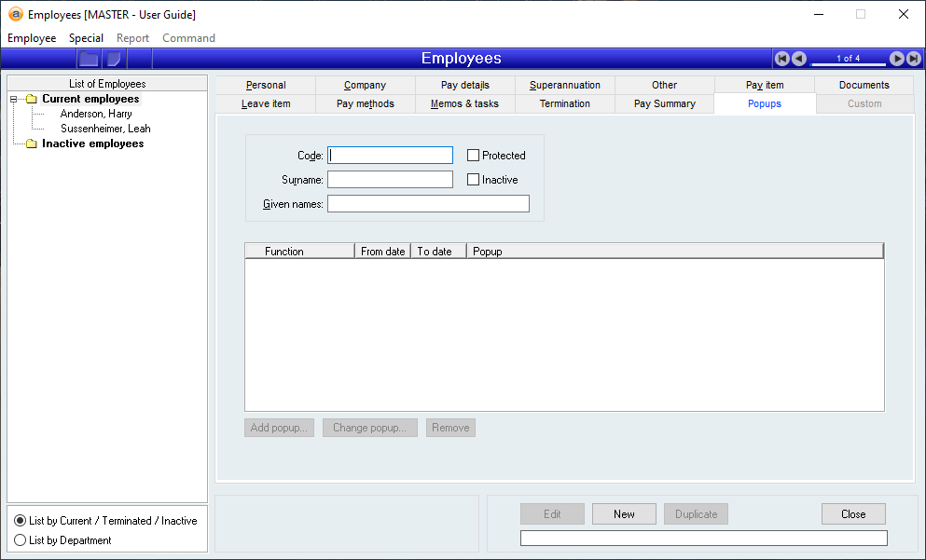Click the record position slider bar
The image size is (926, 560).
coord(848,64)
